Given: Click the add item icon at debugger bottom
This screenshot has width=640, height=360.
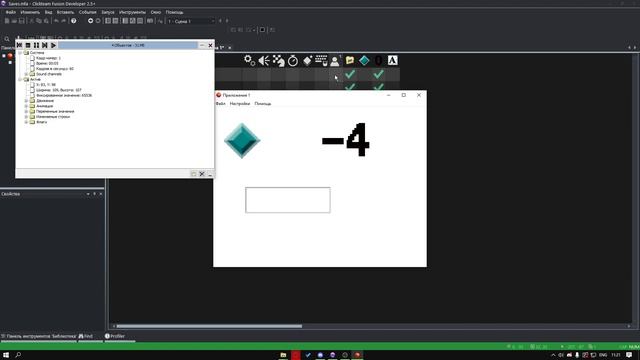Looking at the screenshot, I should [x=193, y=174].
